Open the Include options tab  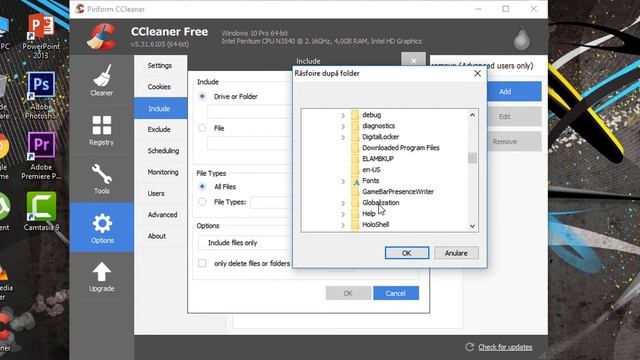coord(160,109)
